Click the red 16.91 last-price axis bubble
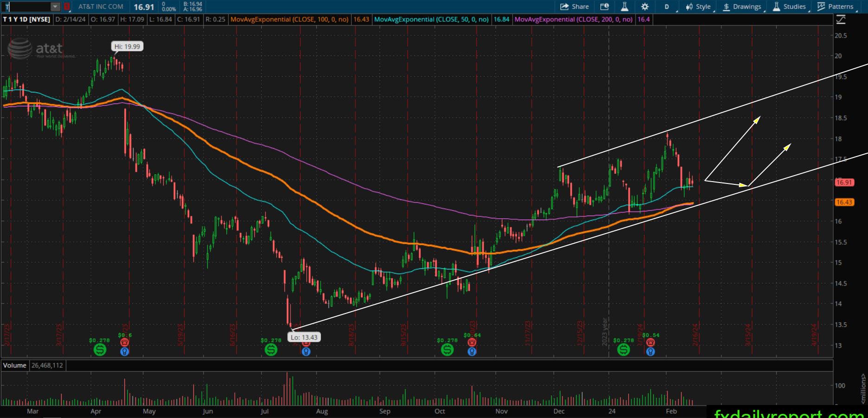868x418 pixels. [x=844, y=183]
